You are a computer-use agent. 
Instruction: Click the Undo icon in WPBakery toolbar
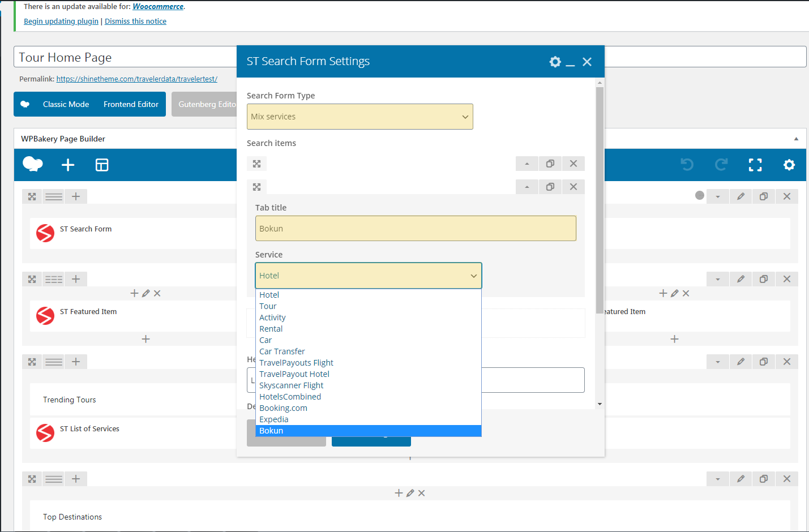[687, 165]
